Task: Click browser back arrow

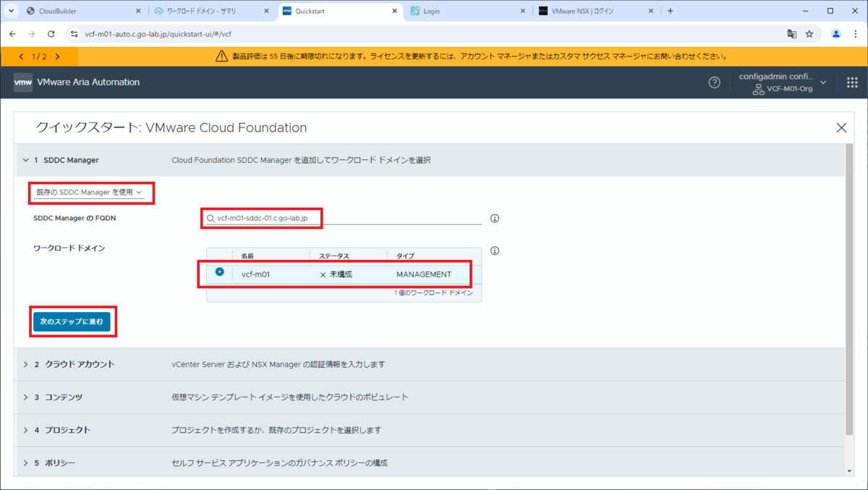Action: coord(12,34)
